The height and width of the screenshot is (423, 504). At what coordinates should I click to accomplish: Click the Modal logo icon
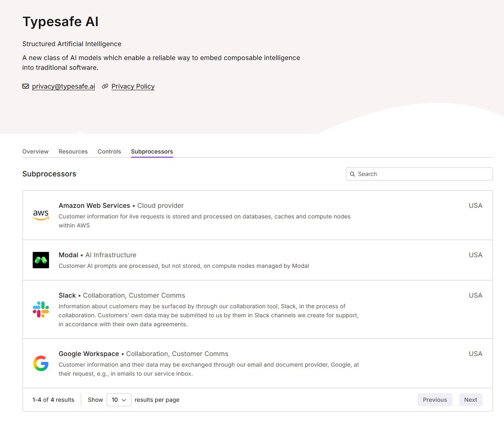[41, 260]
